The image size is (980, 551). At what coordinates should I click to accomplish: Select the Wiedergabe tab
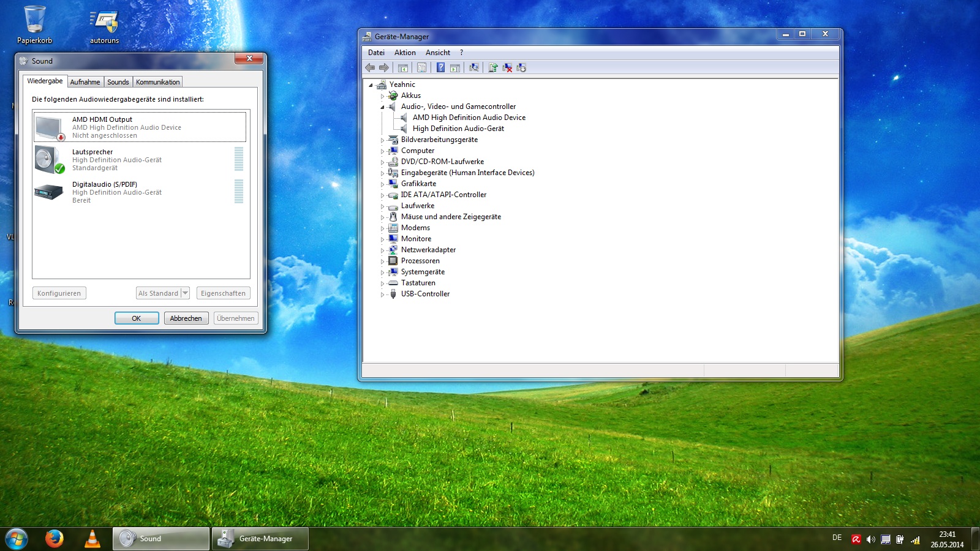point(45,81)
